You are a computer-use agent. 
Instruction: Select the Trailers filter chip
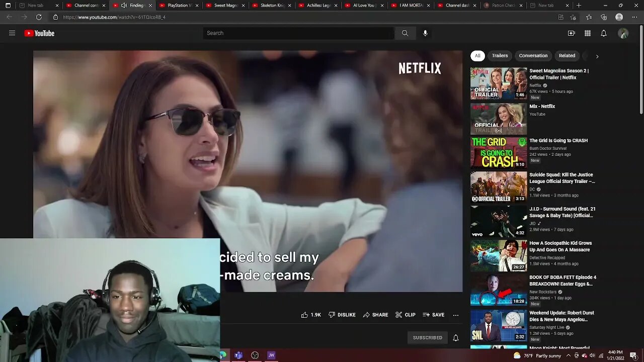point(500,56)
